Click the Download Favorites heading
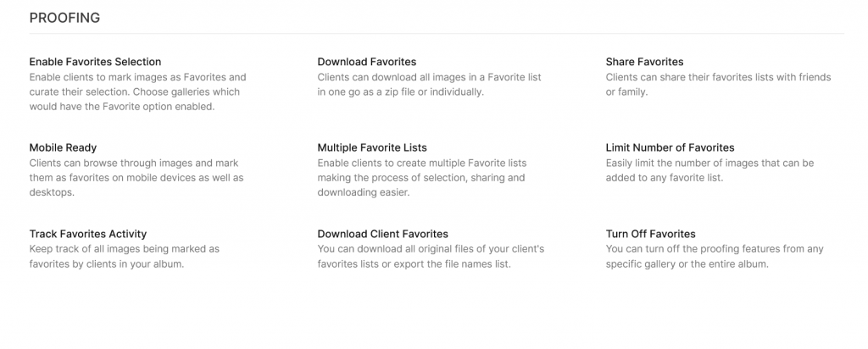 [x=366, y=61]
